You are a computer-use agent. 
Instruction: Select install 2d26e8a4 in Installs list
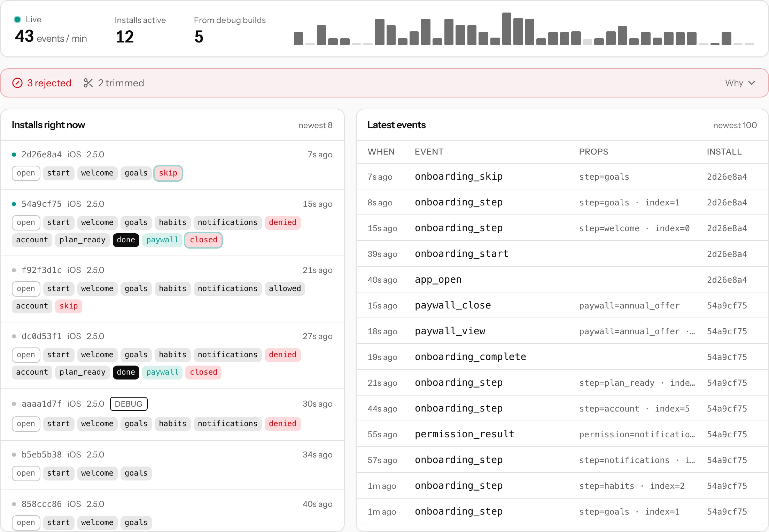click(172, 165)
